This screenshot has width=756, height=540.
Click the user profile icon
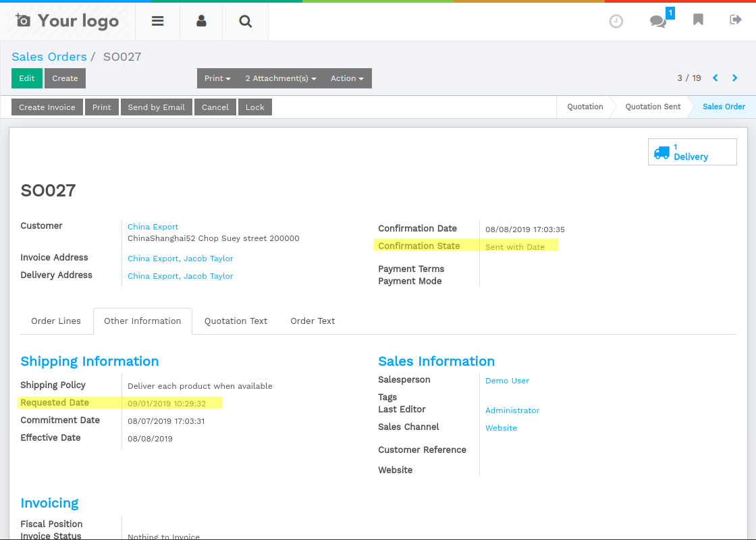click(x=200, y=21)
